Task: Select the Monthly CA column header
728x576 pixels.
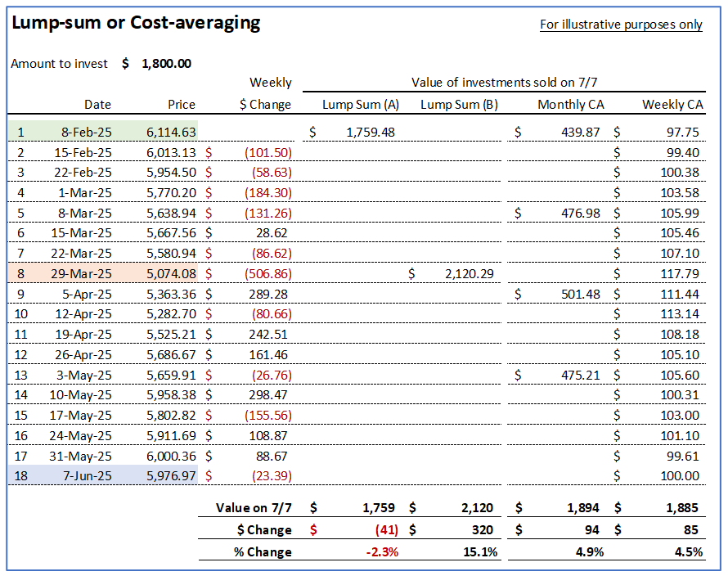Action: point(572,104)
